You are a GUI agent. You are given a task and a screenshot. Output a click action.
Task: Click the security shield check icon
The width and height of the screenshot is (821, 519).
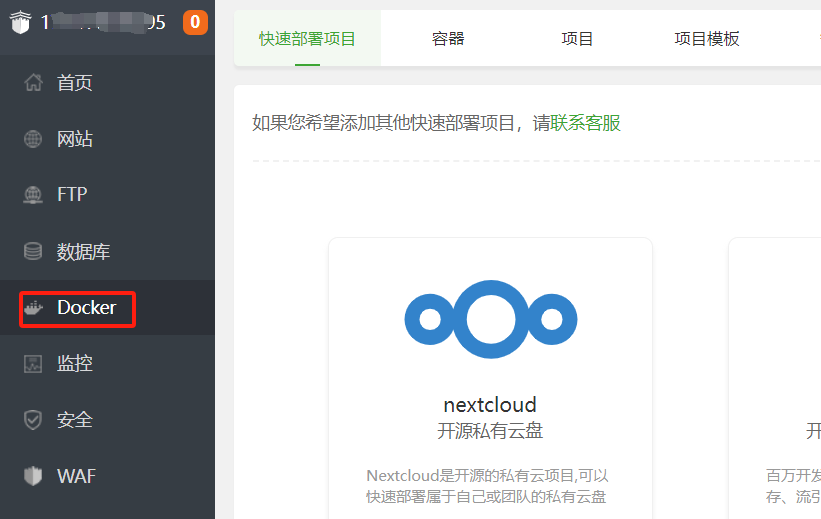pos(33,420)
